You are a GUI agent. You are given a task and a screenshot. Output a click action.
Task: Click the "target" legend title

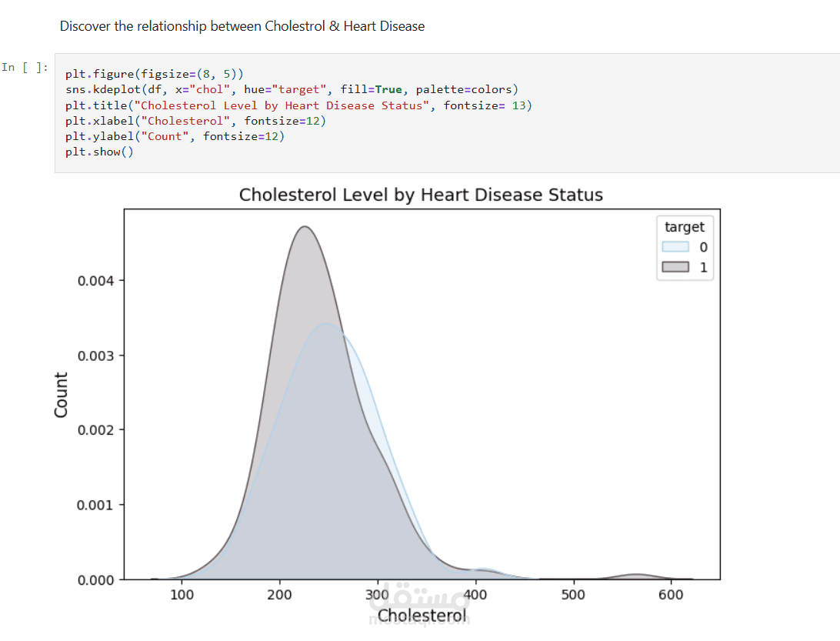point(684,227)
